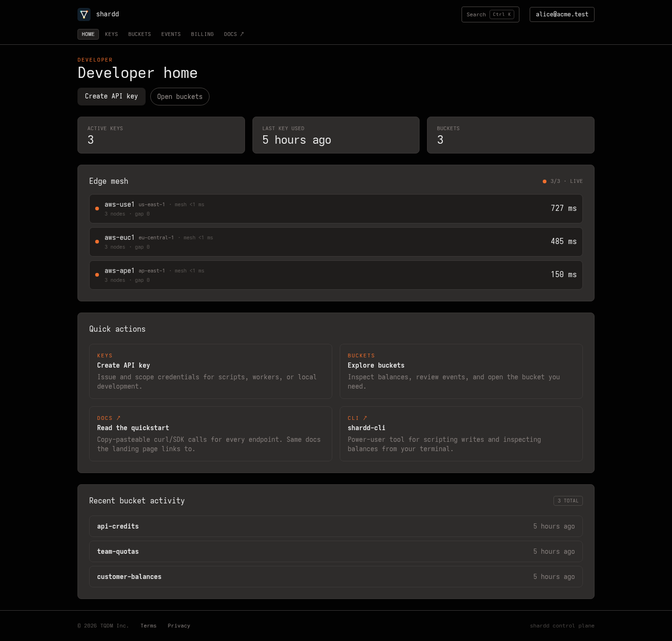Open the HOME tab

(88, 34)
